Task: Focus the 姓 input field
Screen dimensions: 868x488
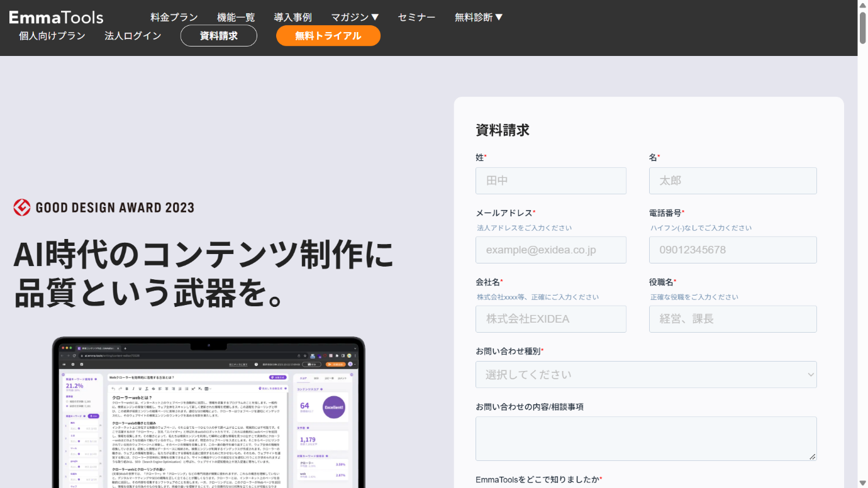Action: [551, 180]
